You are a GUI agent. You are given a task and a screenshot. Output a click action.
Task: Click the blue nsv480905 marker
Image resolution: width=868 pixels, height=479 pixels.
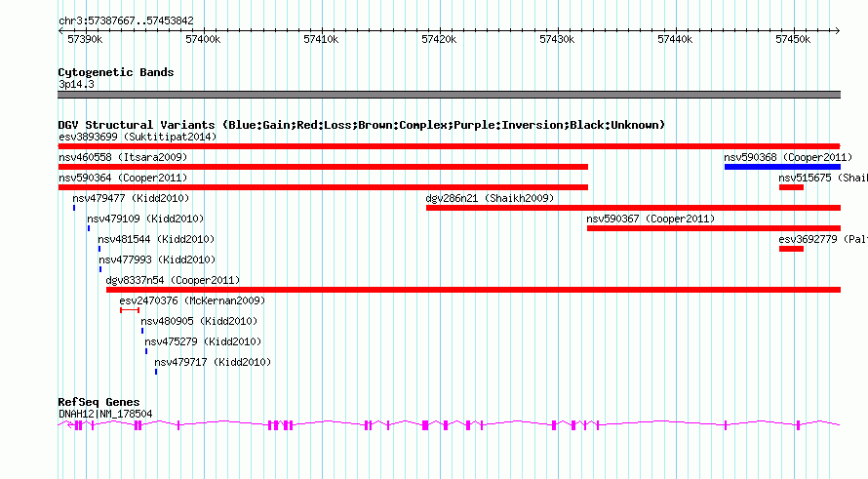point(142,331)
